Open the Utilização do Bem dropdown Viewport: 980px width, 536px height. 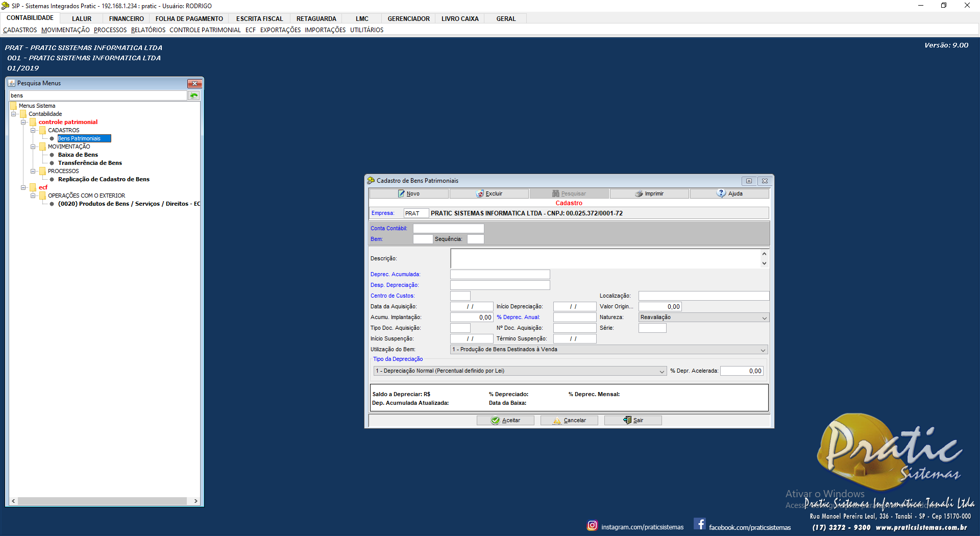tap(763, 350)
